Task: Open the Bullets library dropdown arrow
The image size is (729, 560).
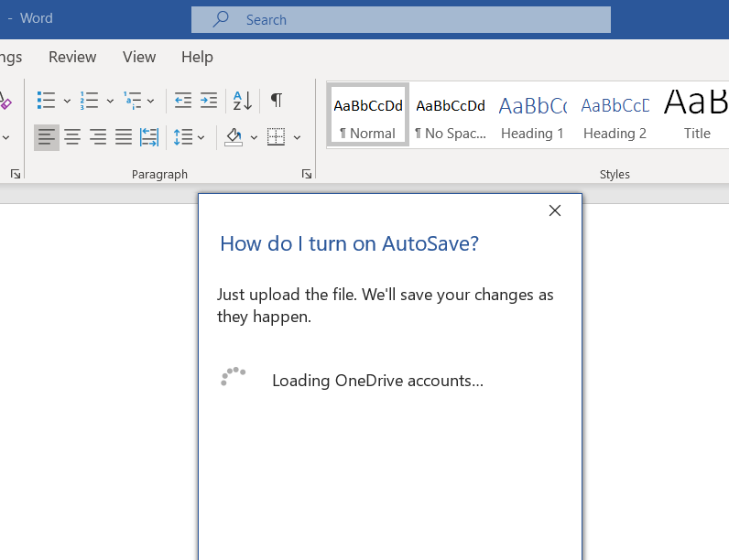Action: (x=67, y=101)
